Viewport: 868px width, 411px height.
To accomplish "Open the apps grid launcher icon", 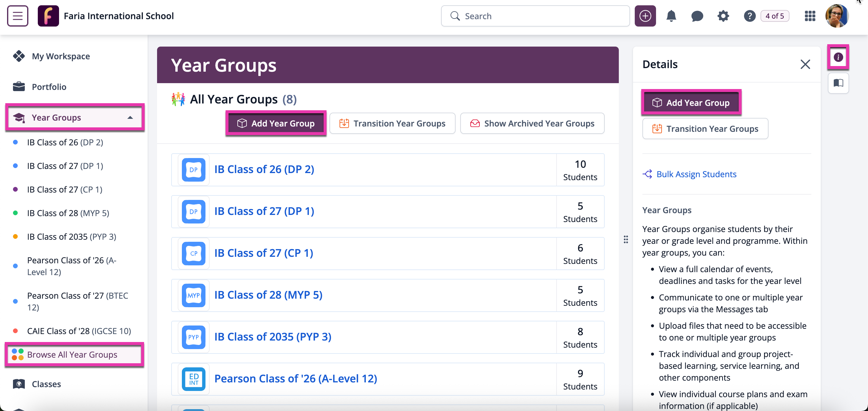I will (x=810, y=16).
